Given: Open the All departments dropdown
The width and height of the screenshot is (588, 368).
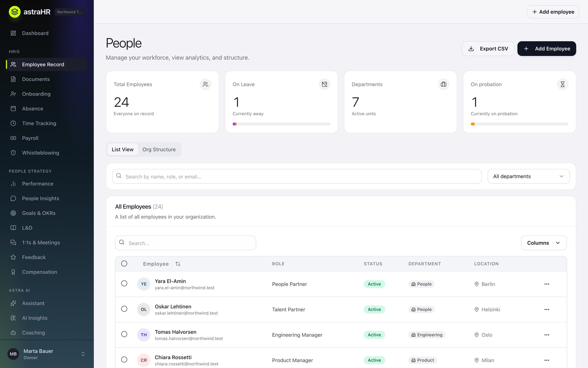Looking at the screenshot, I should click(x=528, y=176).
